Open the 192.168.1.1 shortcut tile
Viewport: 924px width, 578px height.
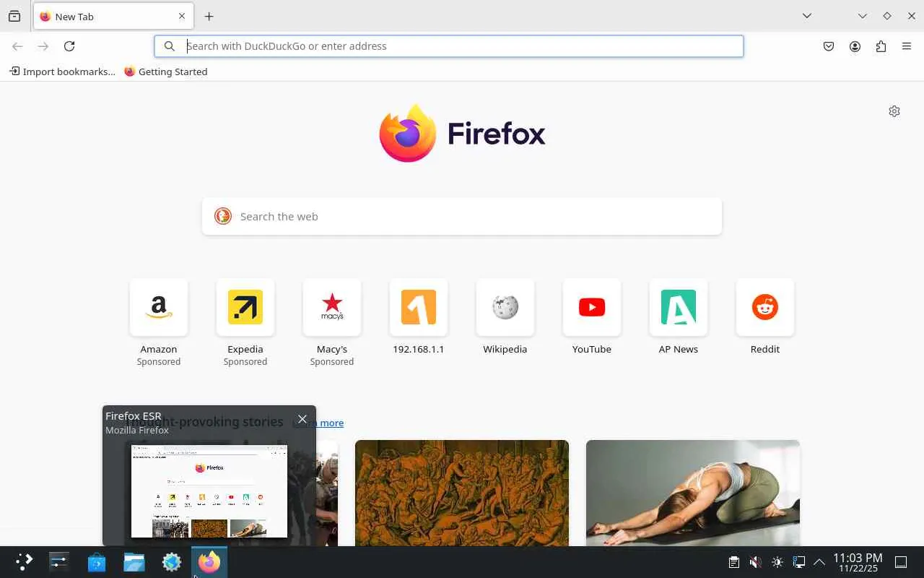tap(419, 317)
